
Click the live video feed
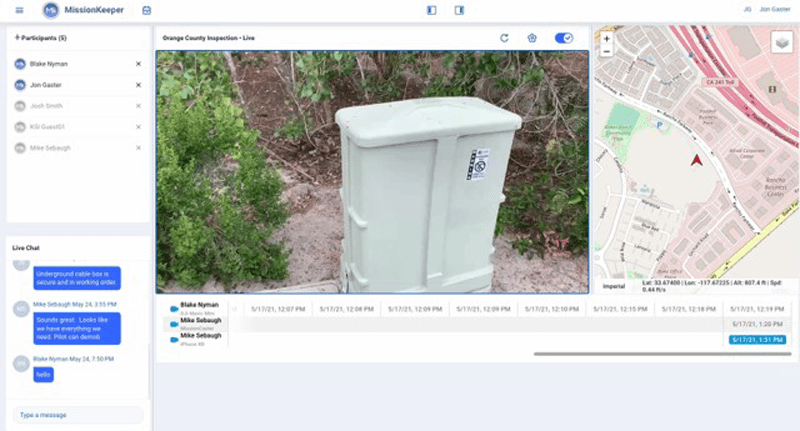point(372,172)
